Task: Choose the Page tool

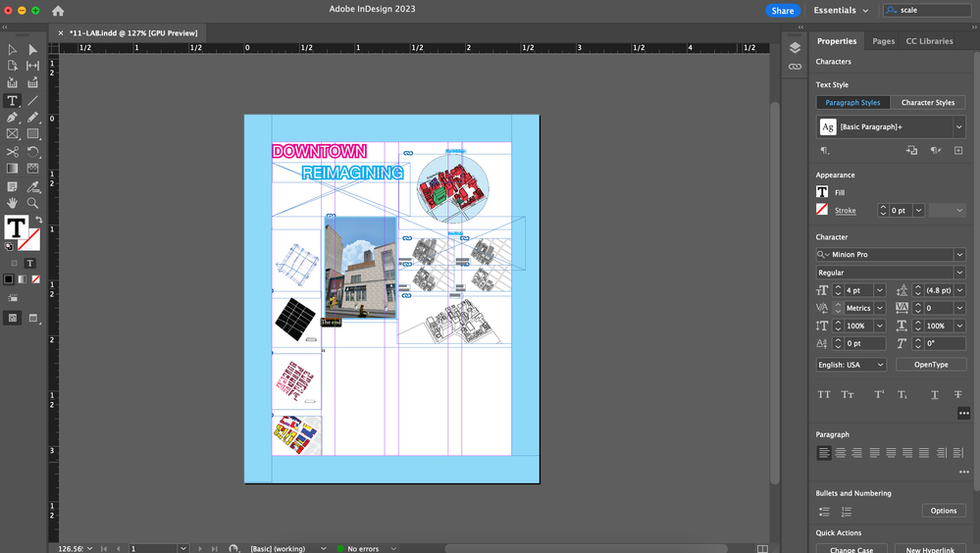Action: point(12,66)
